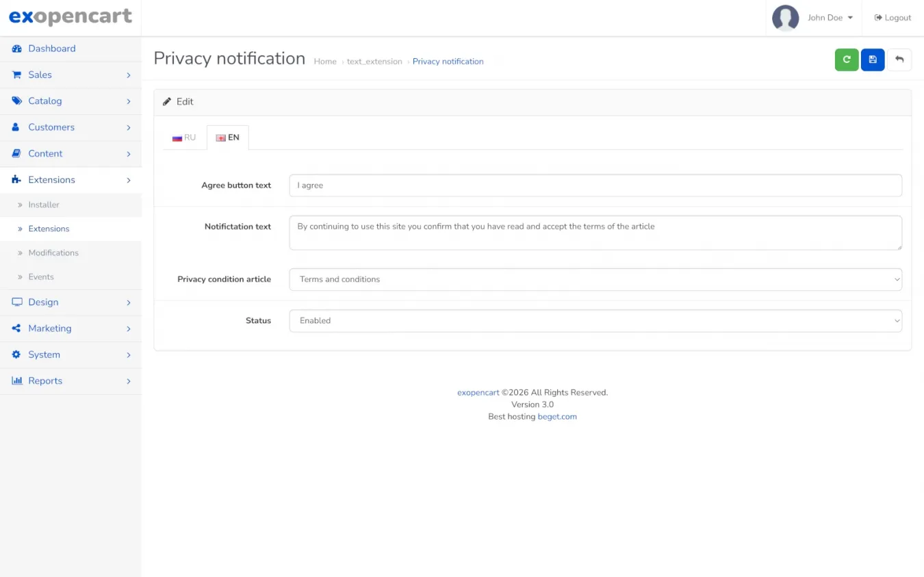Expand the Design menu chevron

[128, 303]
